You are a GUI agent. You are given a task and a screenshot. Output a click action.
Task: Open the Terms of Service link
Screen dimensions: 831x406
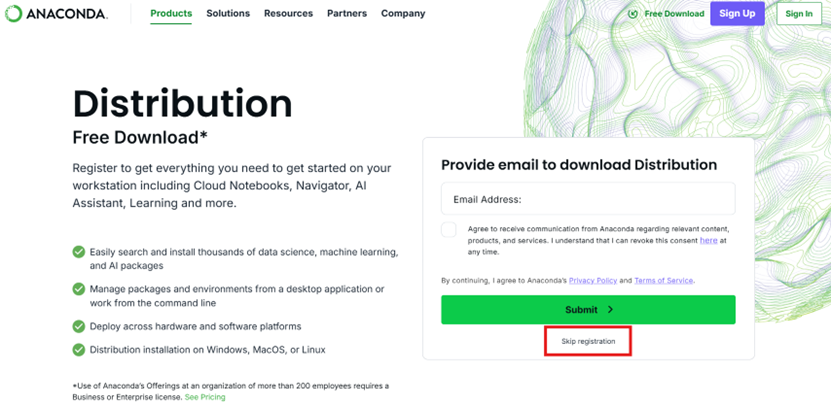point(663,281)
